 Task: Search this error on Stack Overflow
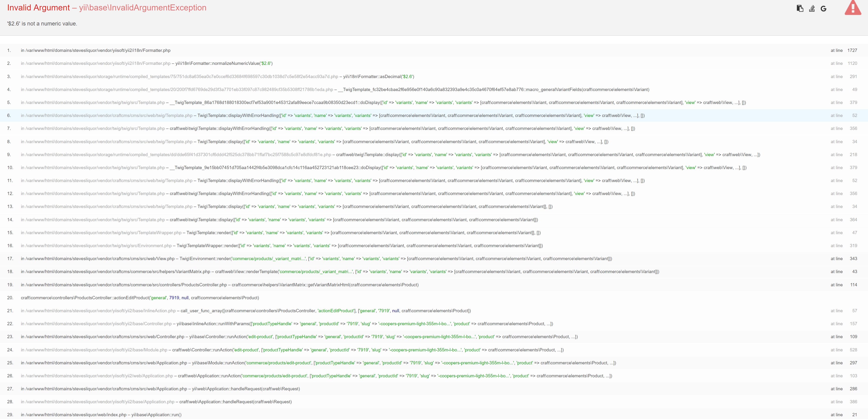pos(811,8)
